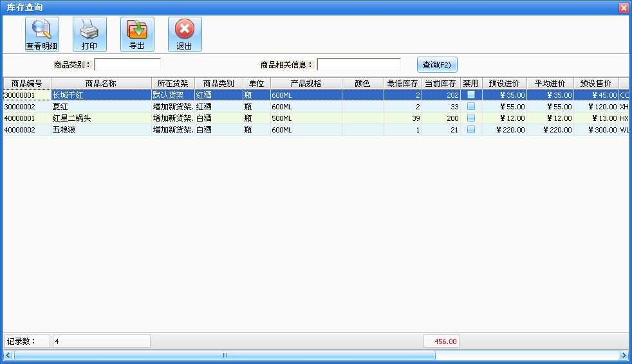The height and width of the screenshot is (364, 632).
Task: Click current stock value 202
Action: [x=441, y=95]
